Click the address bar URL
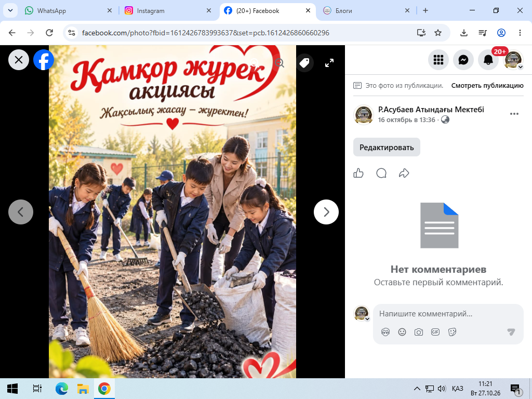 [206, 33]
